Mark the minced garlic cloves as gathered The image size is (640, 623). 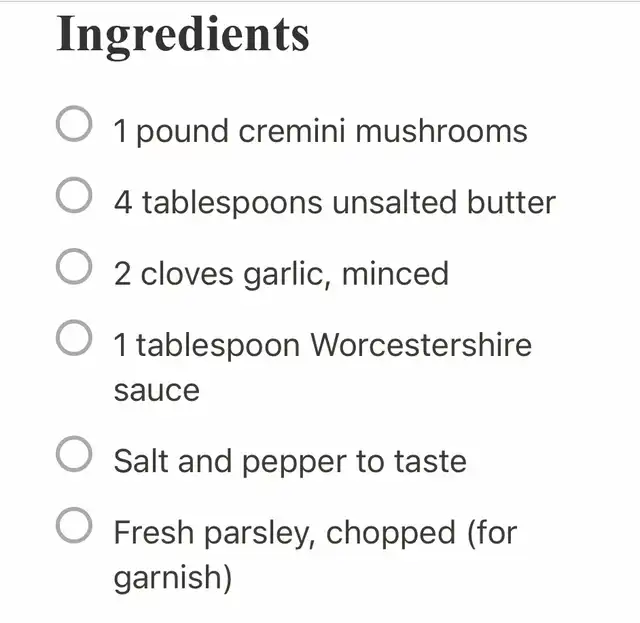(74, 268)
